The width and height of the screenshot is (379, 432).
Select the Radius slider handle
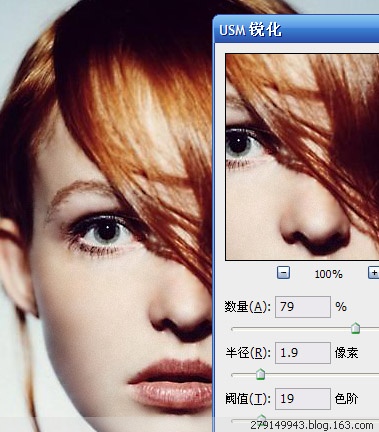(260, 374)
